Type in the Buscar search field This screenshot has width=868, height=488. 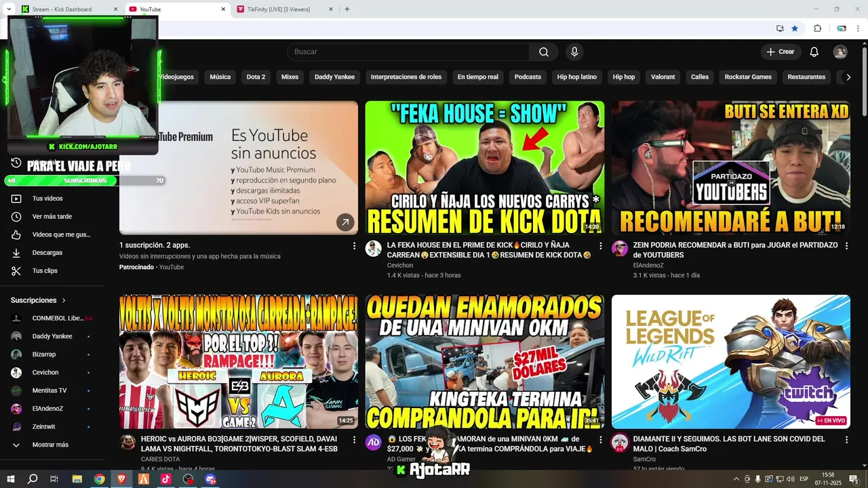[408, 52]
